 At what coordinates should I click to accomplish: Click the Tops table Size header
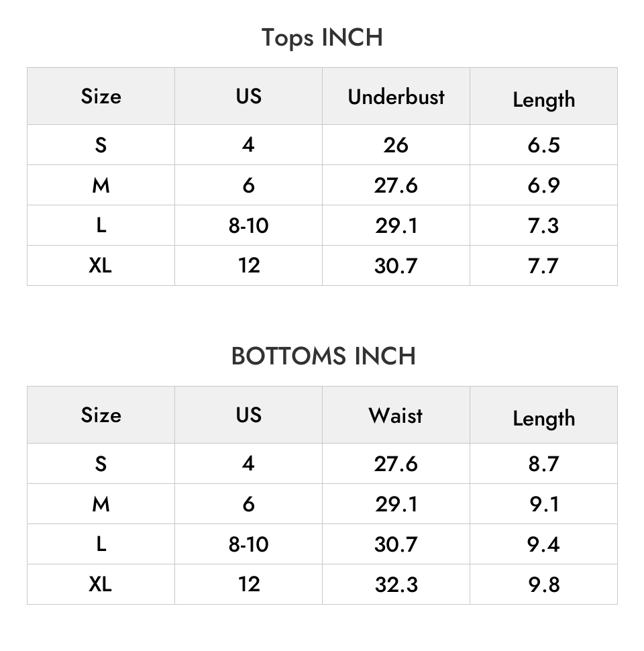(x=101, y=96)
